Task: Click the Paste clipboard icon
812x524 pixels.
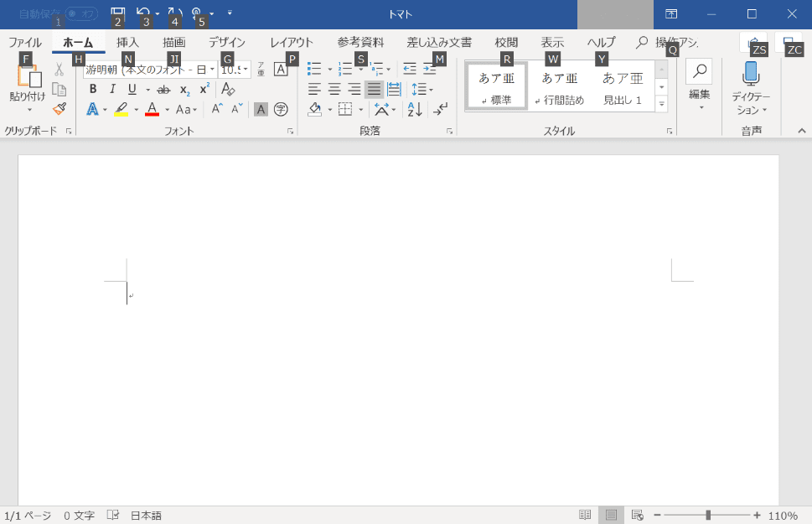Action: (x=29, y=76)
